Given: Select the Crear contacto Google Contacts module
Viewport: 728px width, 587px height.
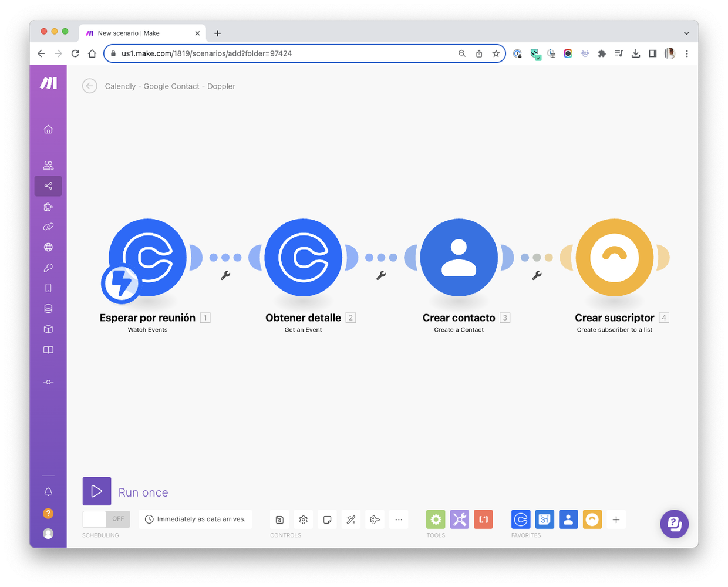Looking at the screenshot, I should pyautogui.click(x=459, y=258).
